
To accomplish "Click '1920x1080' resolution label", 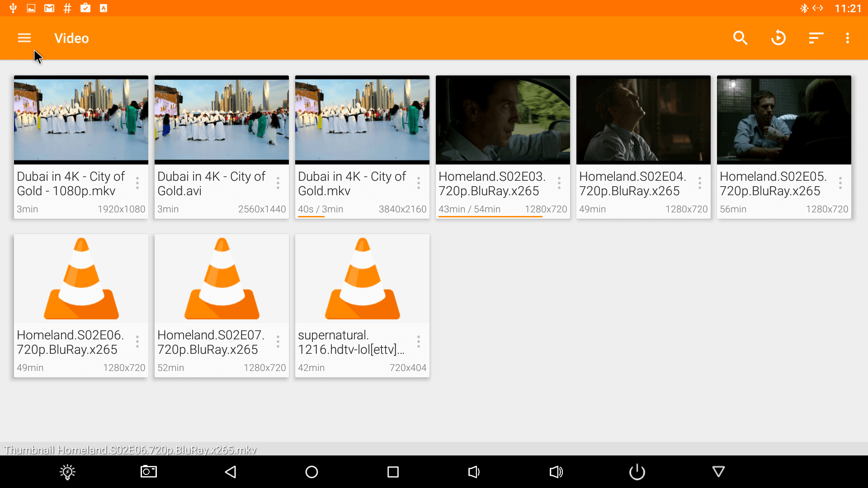I will point(121,209).
